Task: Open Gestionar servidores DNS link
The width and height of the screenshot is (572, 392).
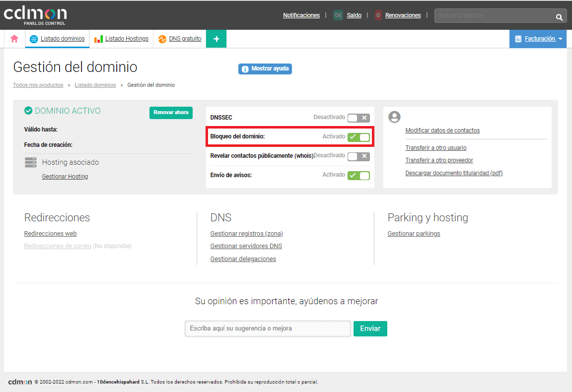Action: 246,246
